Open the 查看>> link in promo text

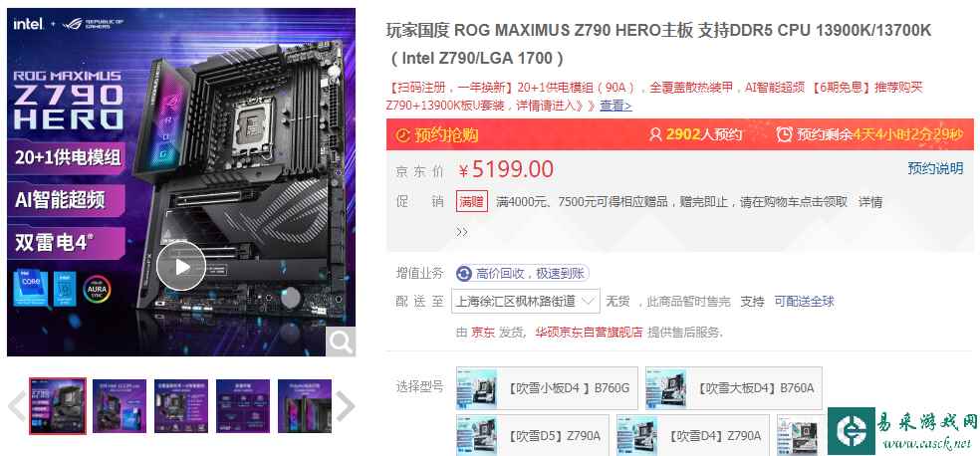615,106
